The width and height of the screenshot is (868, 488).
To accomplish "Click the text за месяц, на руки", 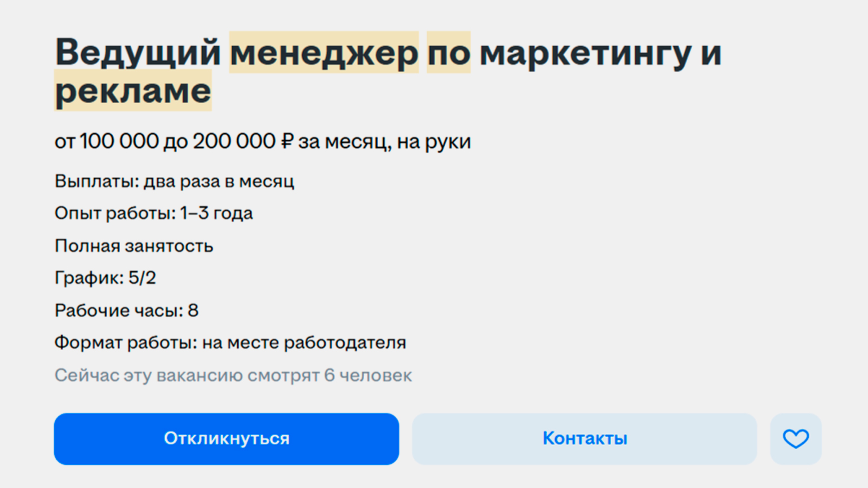I will (x=384, y=141).
